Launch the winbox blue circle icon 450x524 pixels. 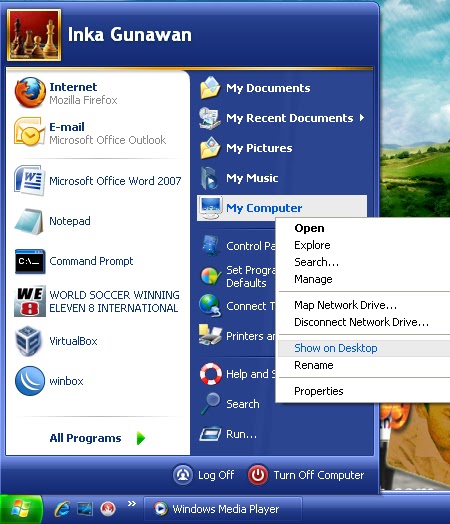(x=30, y=381)
